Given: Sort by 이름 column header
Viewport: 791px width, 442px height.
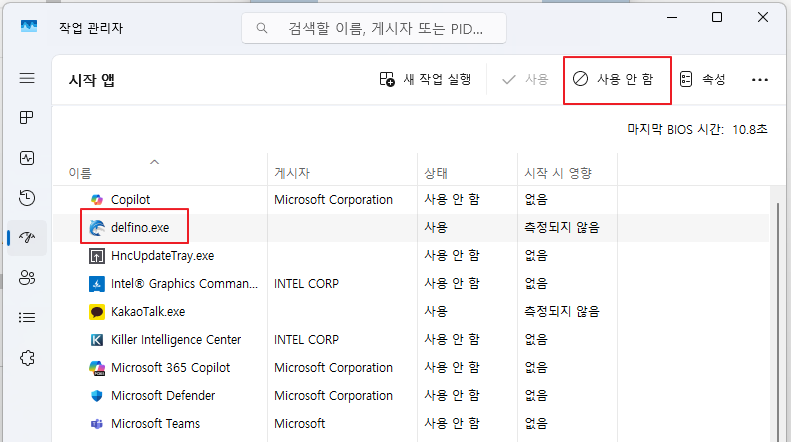Looking at the screenshot, I should click(80, 173).
